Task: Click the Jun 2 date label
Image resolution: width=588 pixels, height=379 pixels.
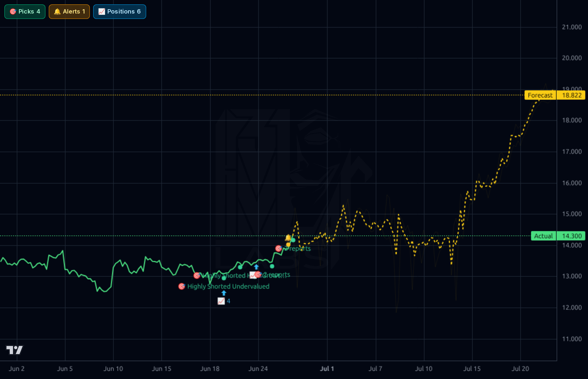Action: click(x=17, y=369)
